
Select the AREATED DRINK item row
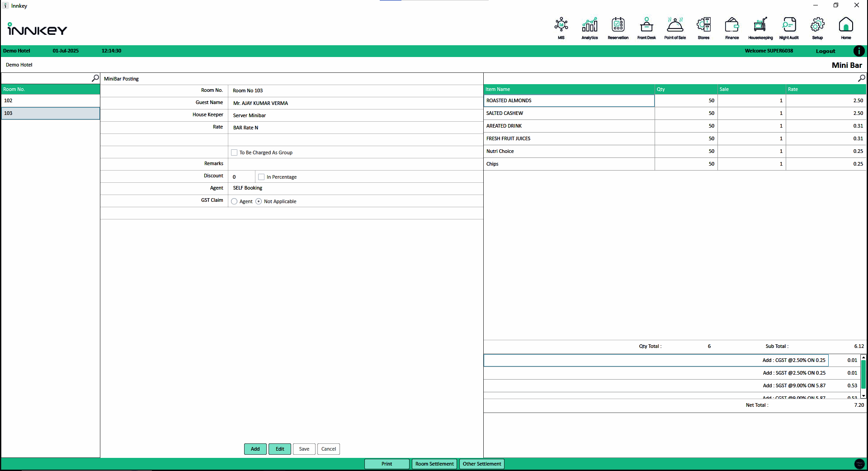click(675, 126)
